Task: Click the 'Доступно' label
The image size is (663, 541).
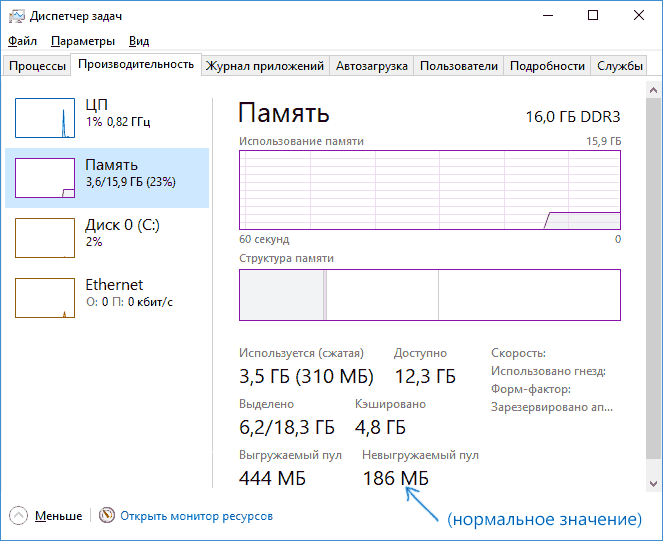Action: tap(420, 353)
